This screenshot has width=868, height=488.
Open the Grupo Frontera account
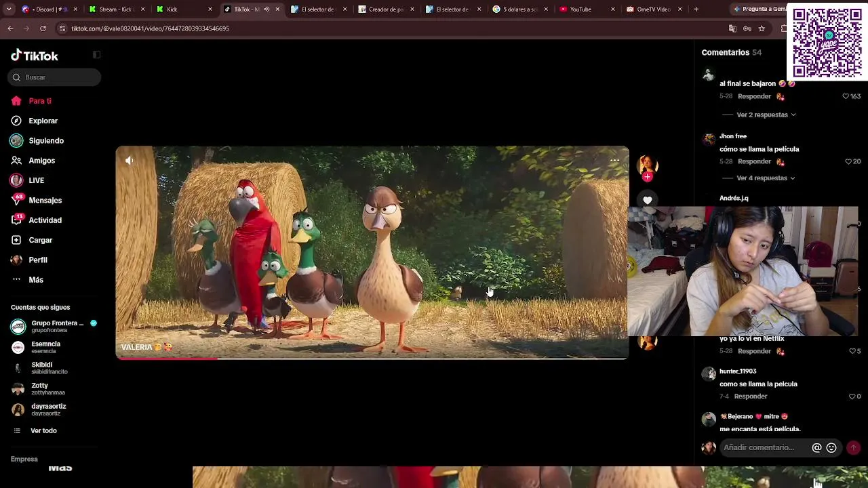[x=54, y=326]
